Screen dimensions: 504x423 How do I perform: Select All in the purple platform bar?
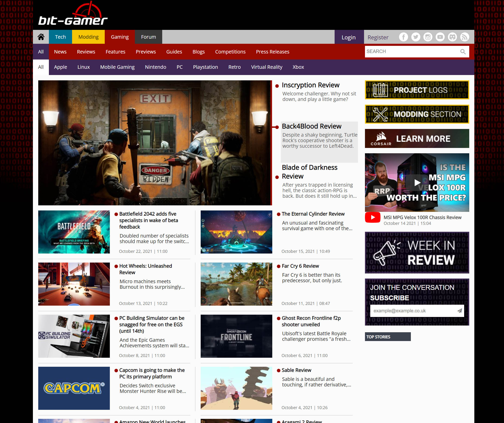(x=41, y=67)
